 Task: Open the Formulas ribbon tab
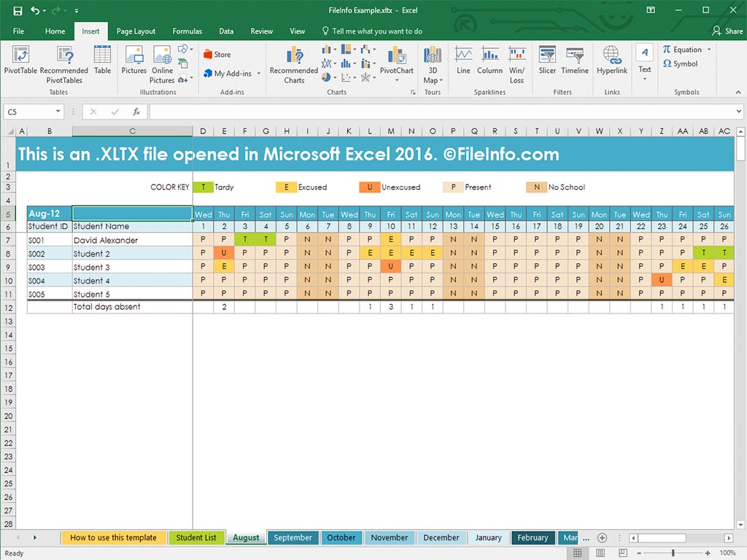coord(187,31)
